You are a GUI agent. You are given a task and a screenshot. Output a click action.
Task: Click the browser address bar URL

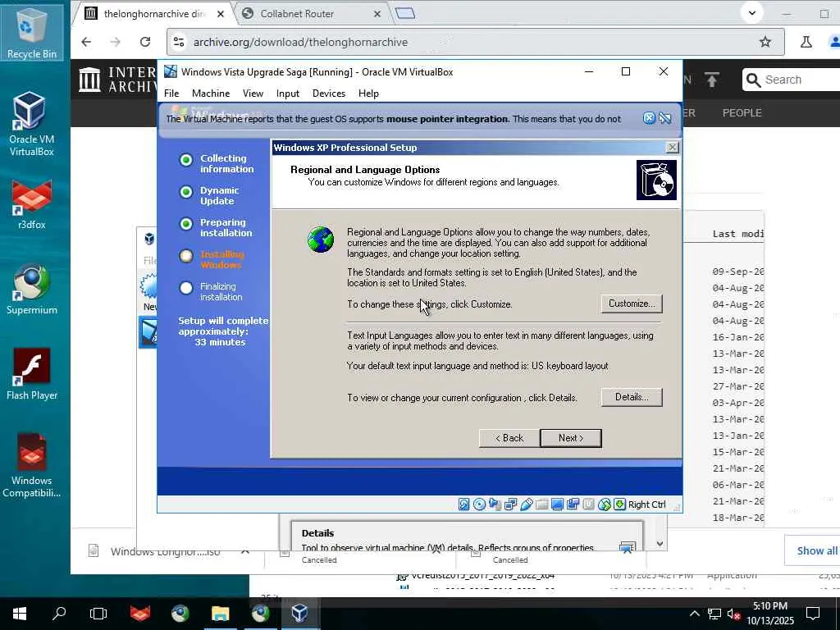(x=300, y=42)
